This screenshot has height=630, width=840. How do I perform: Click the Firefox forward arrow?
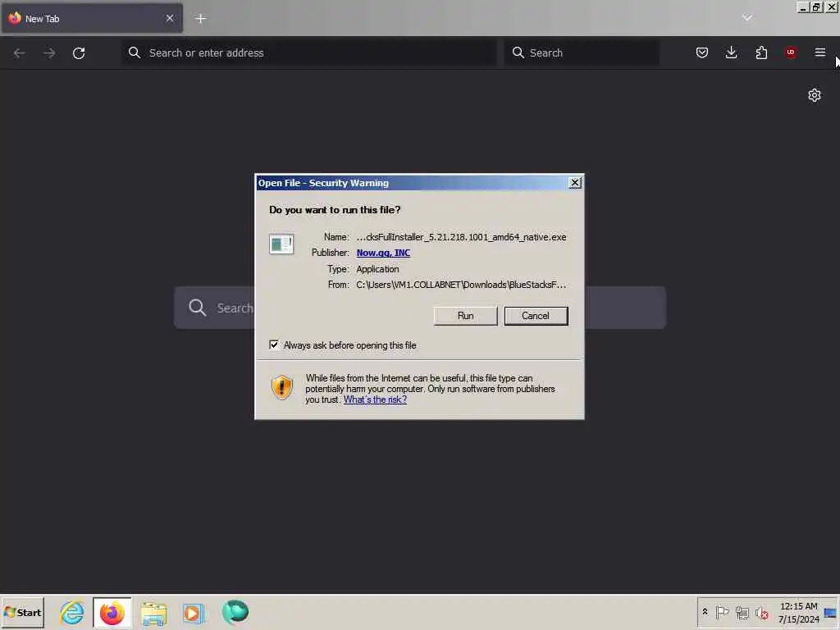tap(48, 52)
